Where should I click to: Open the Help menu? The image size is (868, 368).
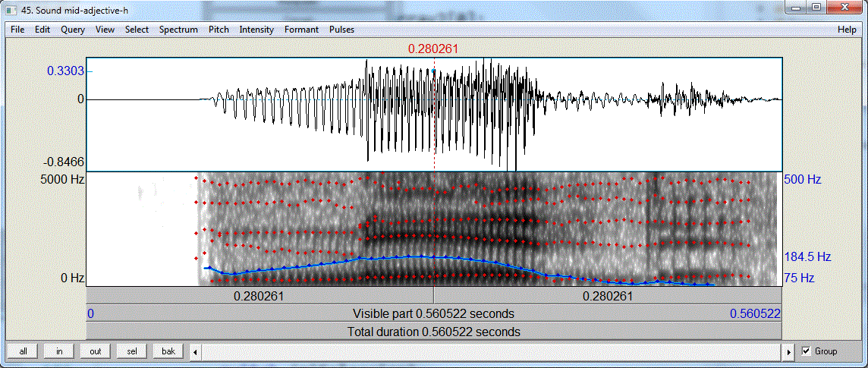click(x=847, y=30)
